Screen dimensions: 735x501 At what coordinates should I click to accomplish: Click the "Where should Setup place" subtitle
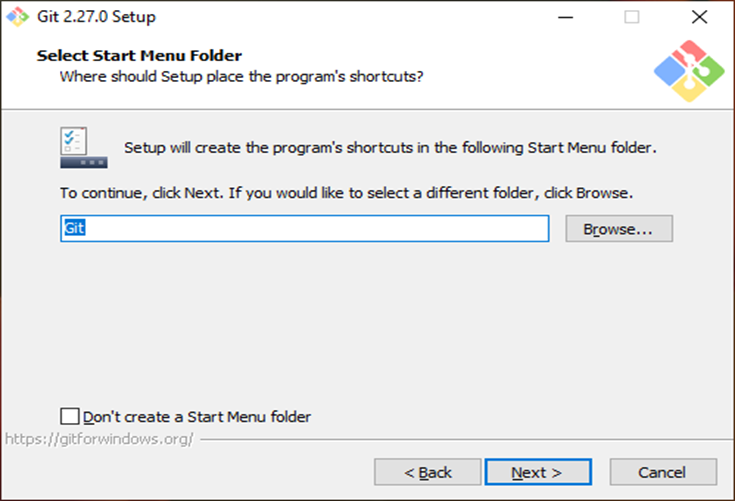(x=240, y=75)
